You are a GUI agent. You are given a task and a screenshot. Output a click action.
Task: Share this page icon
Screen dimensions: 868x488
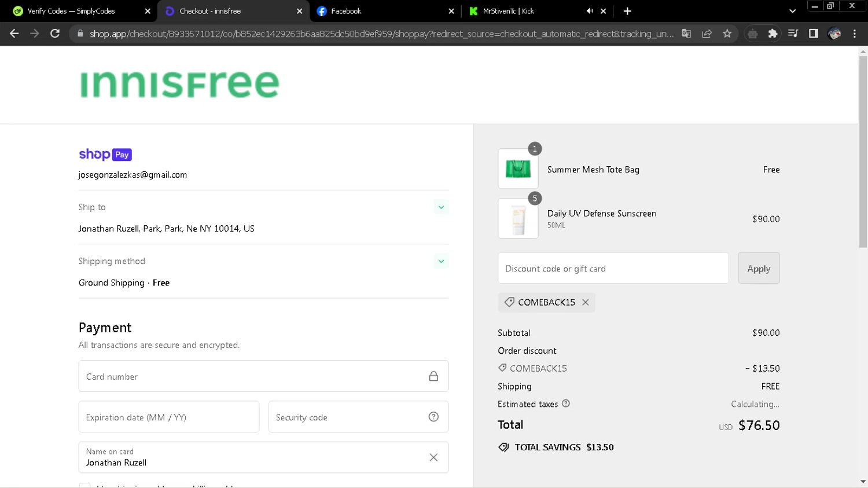pos(707,34)
